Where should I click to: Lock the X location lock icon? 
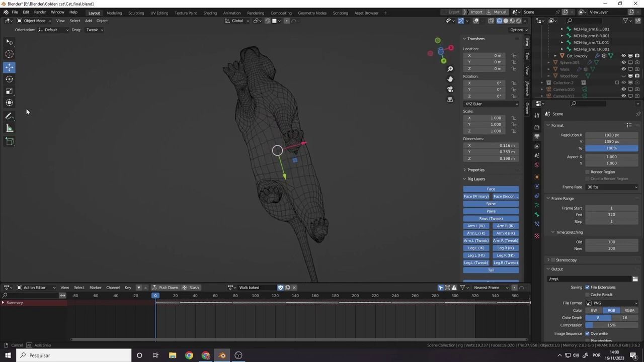pos(514,56)
